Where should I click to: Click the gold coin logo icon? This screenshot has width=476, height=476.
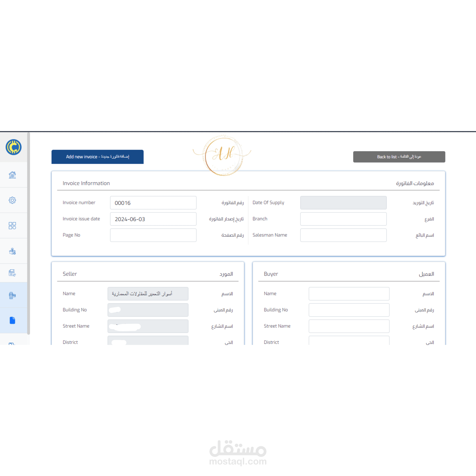(14, 147)
